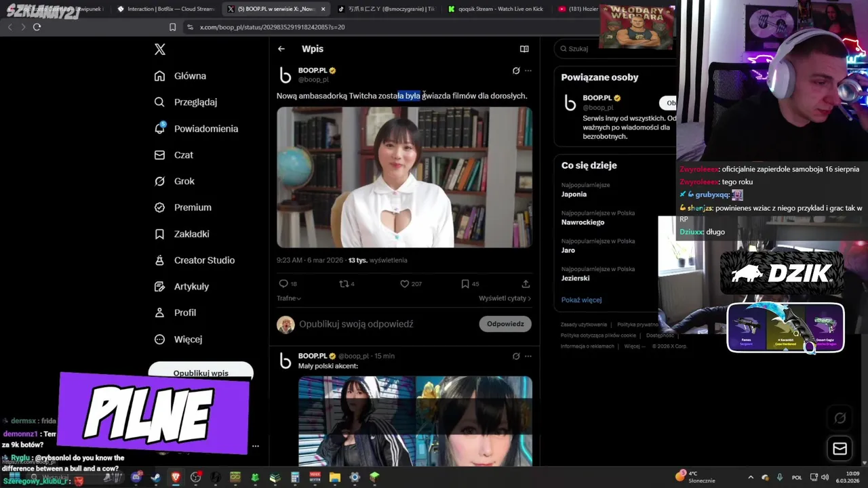Open more options on the 15 min post
This screenshot has width=868, height=488.
tap(528, 356)
